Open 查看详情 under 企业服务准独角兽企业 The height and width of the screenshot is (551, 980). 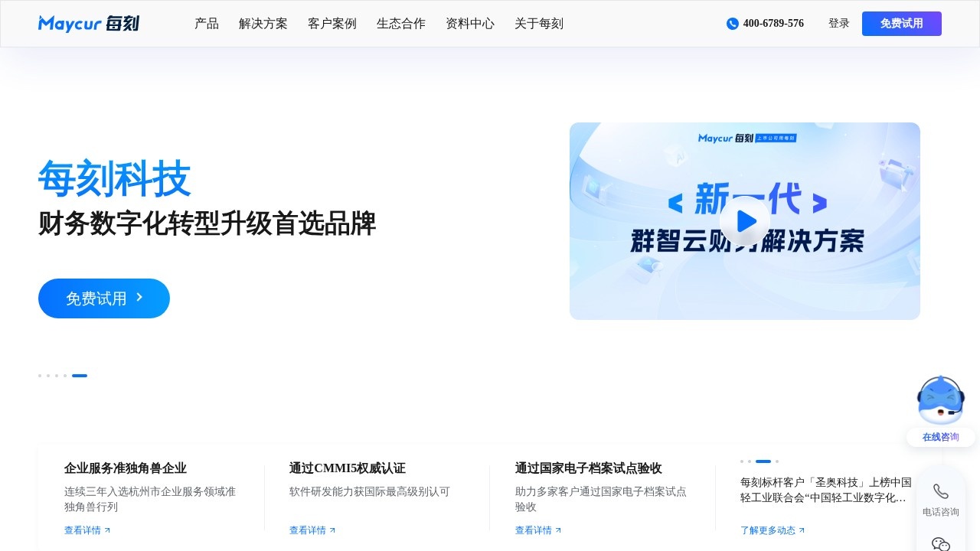point(83,530)
